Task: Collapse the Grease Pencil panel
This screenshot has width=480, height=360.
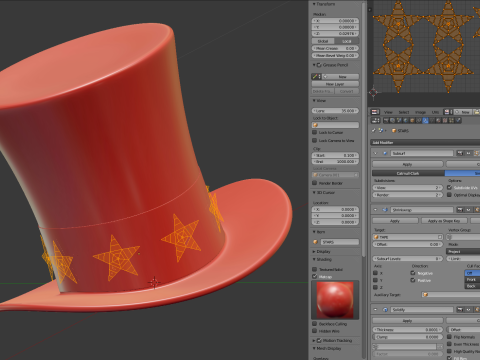Action: pos(314,65)
